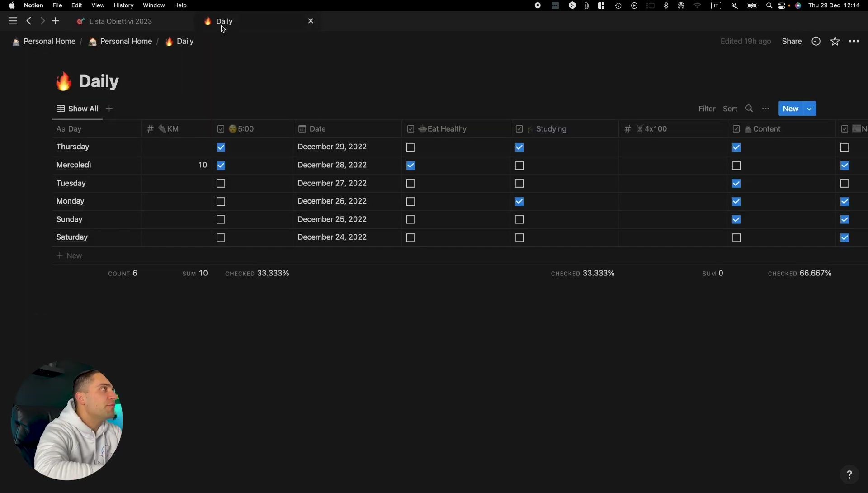Screen dimensions: 868x493
Task: Open the Eat Healthy column header
Action: click(x=456, y=129)
